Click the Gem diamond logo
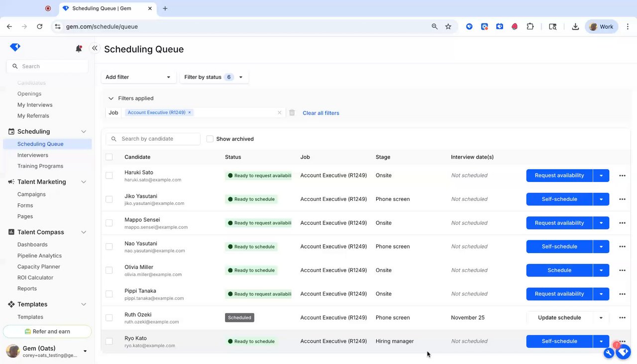Image resolution: width=637 pixels, height=364 pixels. tap(15, 47)
